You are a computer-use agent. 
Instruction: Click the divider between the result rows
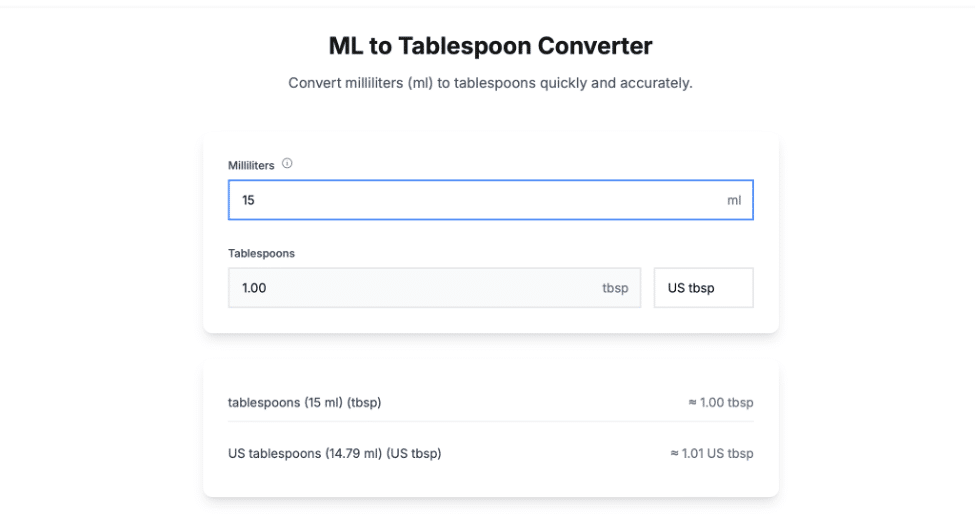coord(490,422)
